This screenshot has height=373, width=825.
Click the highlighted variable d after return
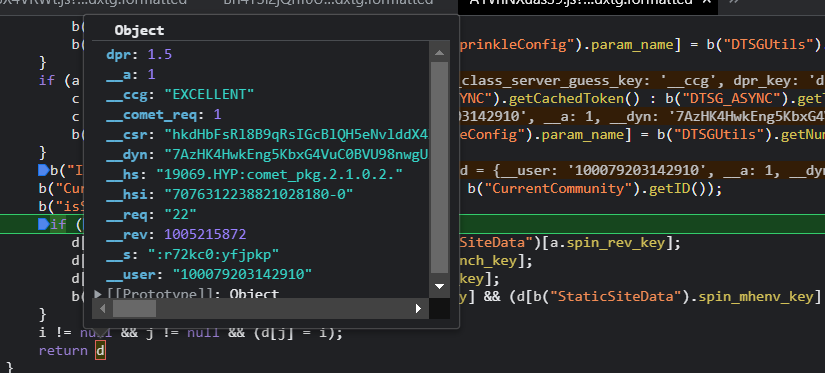100,350
